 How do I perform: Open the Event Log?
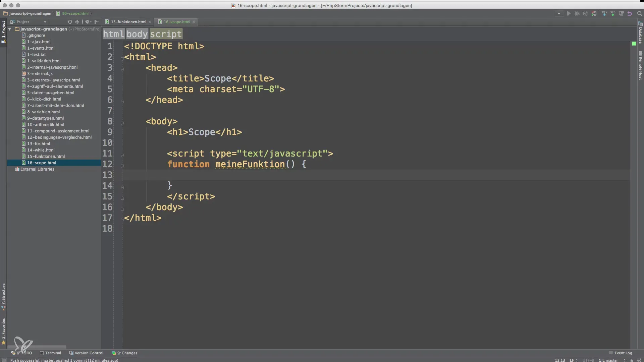621,353
